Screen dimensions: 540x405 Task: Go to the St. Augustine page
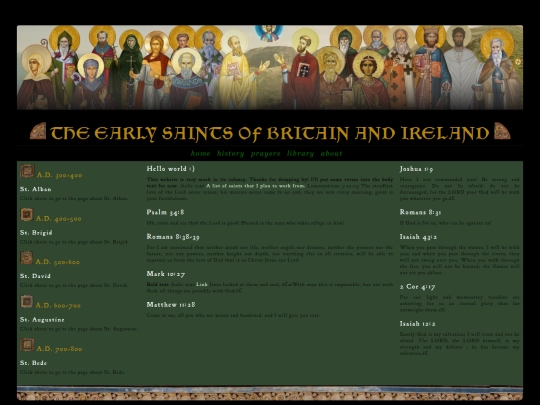[x=42, y=320]
